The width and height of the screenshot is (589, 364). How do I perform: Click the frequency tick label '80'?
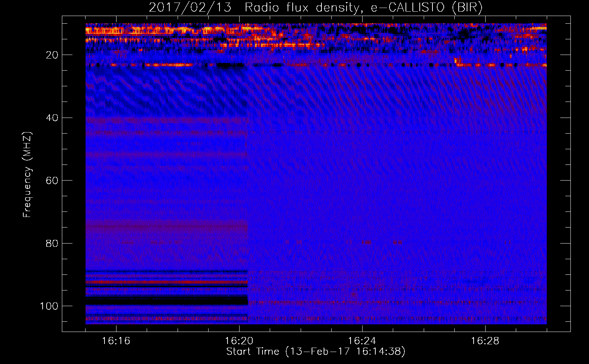(x=52, y=244)
